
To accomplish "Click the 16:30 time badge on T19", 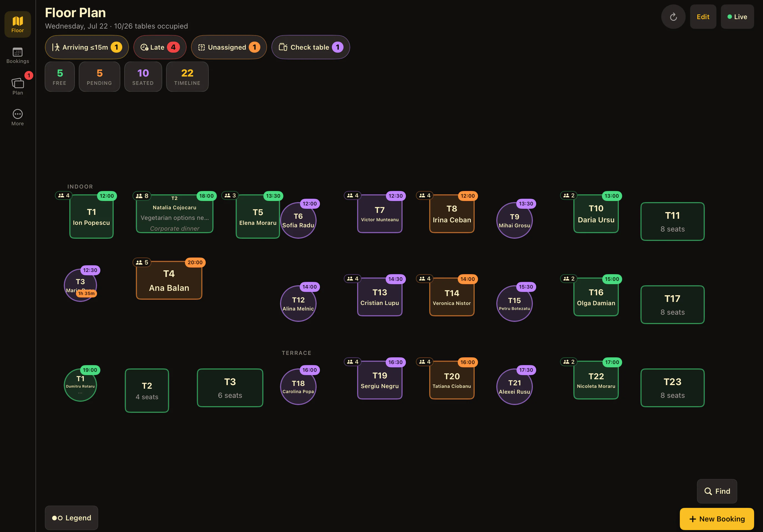I will 395,362.
